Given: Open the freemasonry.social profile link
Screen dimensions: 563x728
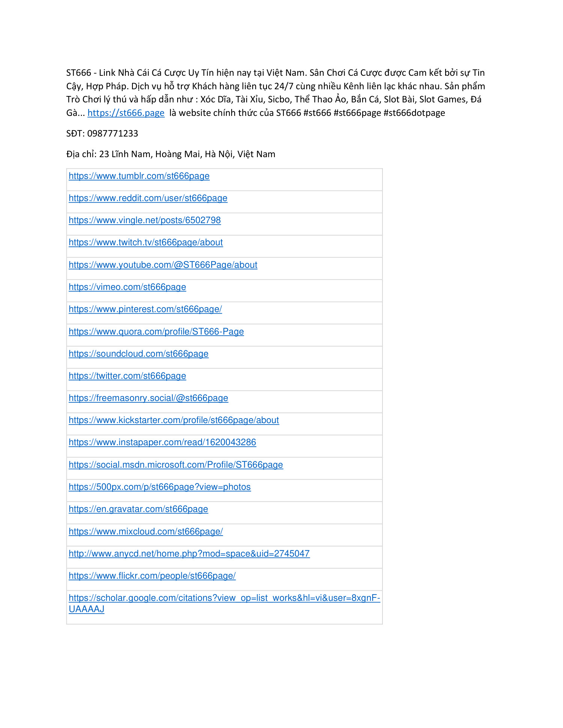Looking at the screenshot, I should coord(148,398).
